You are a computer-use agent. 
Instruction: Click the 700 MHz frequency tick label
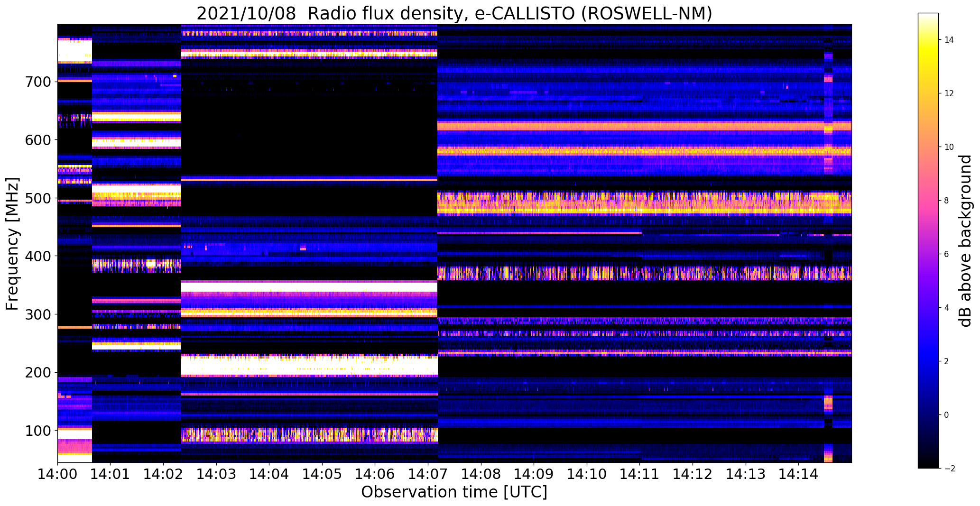coord(37,82)
